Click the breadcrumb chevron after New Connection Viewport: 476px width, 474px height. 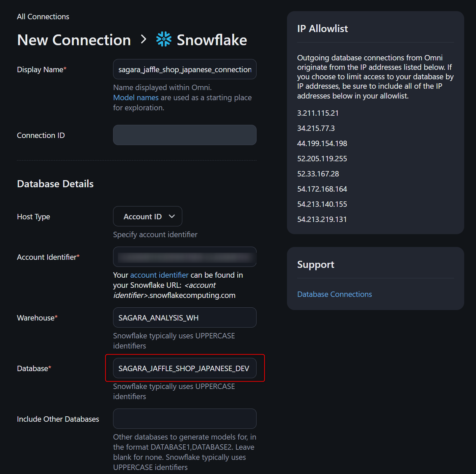point(143,39)
